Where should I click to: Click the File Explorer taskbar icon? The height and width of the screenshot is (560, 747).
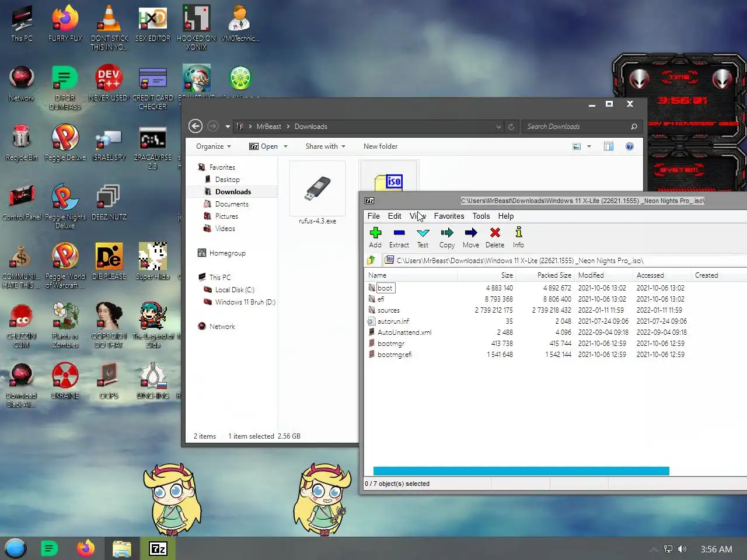click(x=122, y=548)
